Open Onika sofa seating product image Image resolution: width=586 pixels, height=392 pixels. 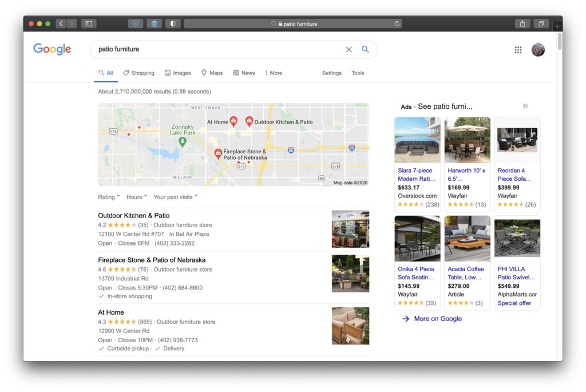click(x=417, y=239)
